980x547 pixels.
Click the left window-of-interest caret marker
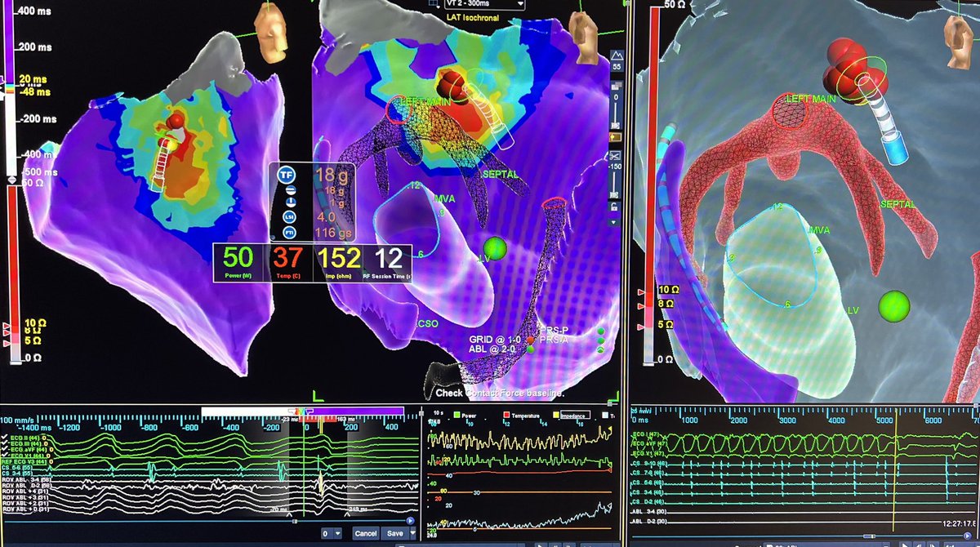click(x=289, y=514)
